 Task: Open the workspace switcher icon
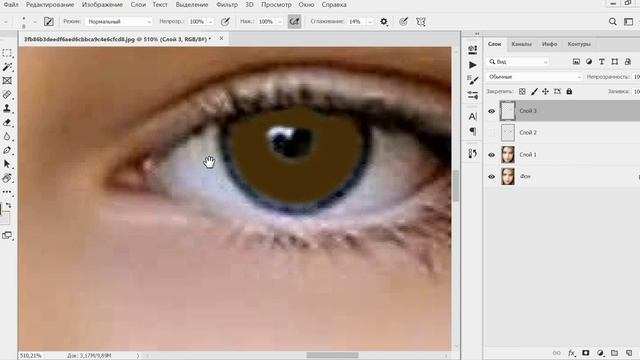(x=629, y=22)
